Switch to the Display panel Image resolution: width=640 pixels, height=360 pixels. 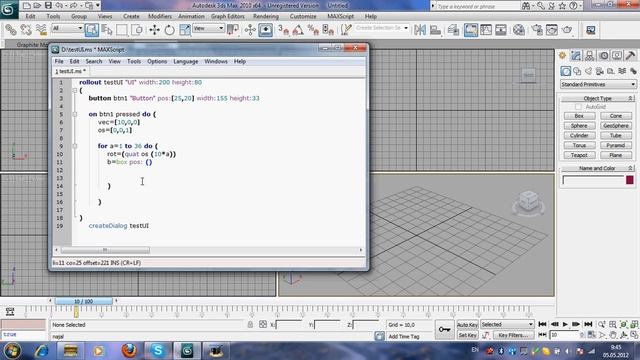click(x=617, y=56)
